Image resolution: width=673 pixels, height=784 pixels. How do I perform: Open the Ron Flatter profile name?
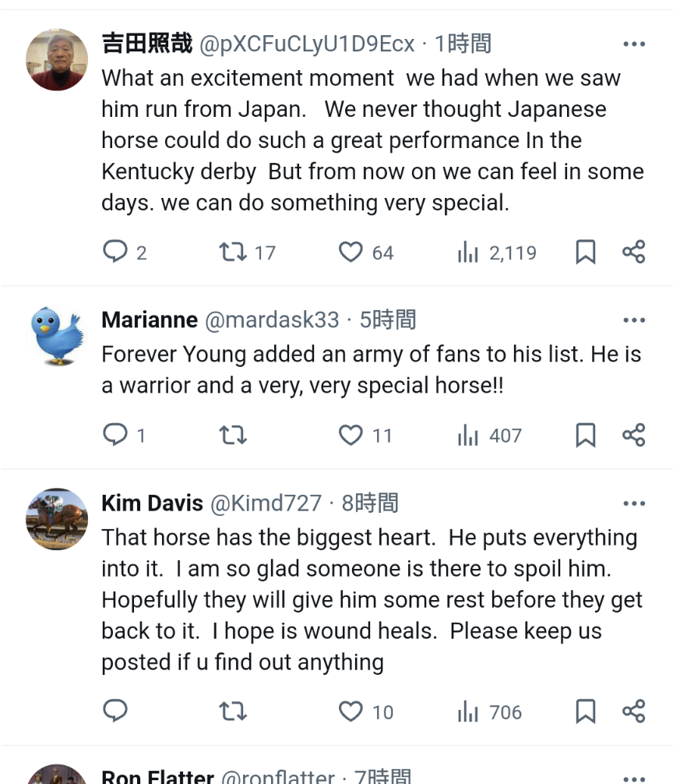coord(157,777)
